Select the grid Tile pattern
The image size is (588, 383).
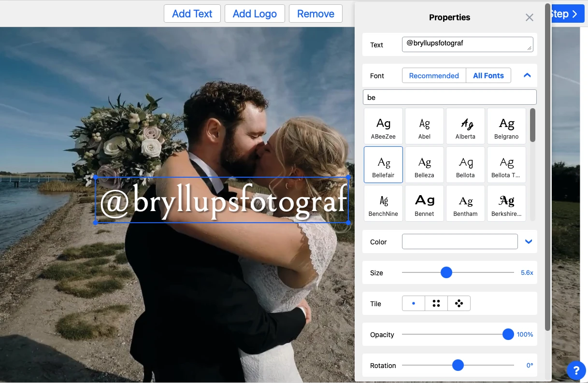[x=436, y=303]
